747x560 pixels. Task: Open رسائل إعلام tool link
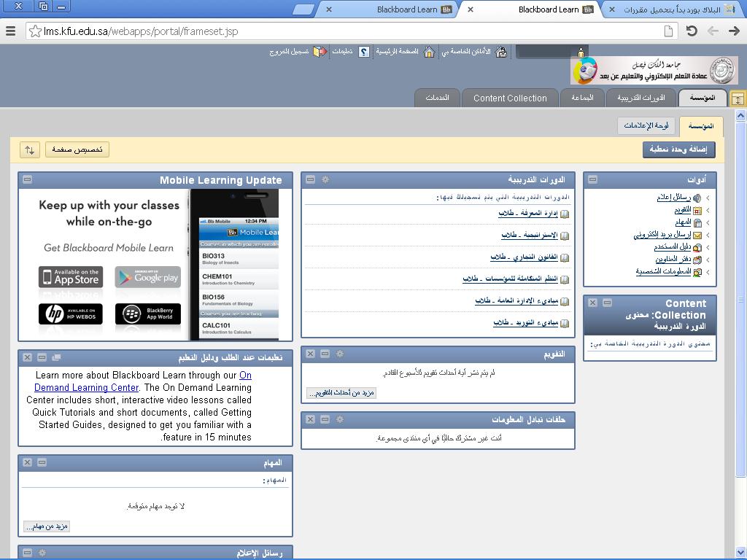point(673,198)
